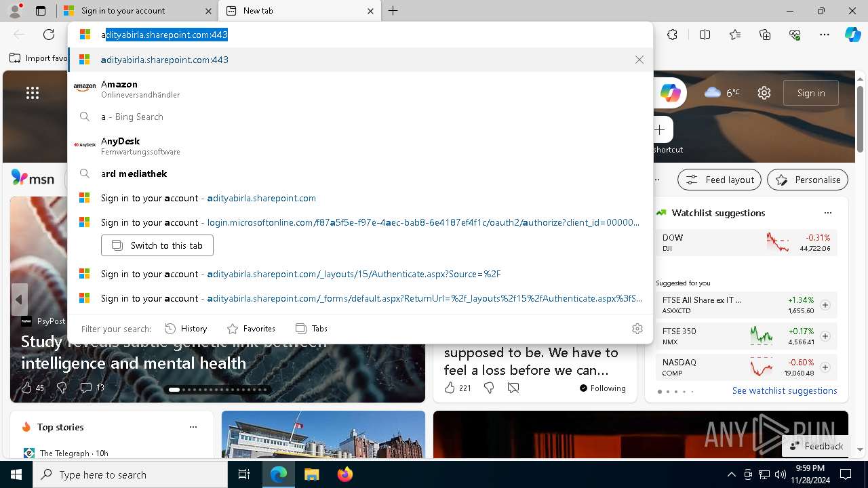Viewport: 868px width, 488px height.
Task: Open Watchlist suggestions more options
Action: point(827,213)
